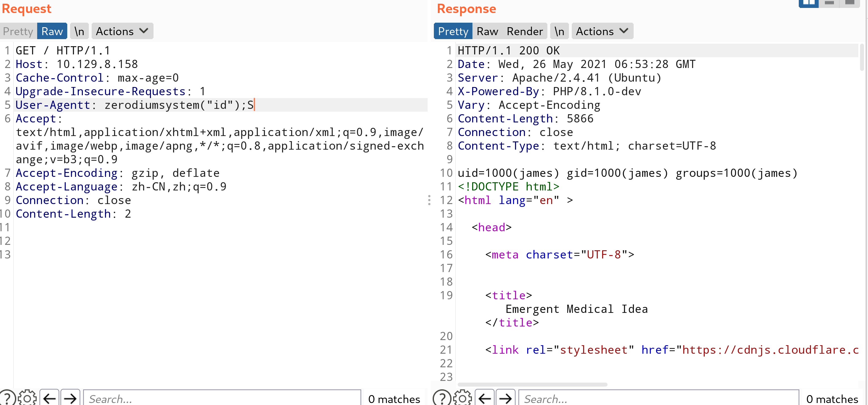Click the Response horizontal scrollbar
Image resolution: width=868 pixels, height=405 pixels.
(x=532, y=385)
